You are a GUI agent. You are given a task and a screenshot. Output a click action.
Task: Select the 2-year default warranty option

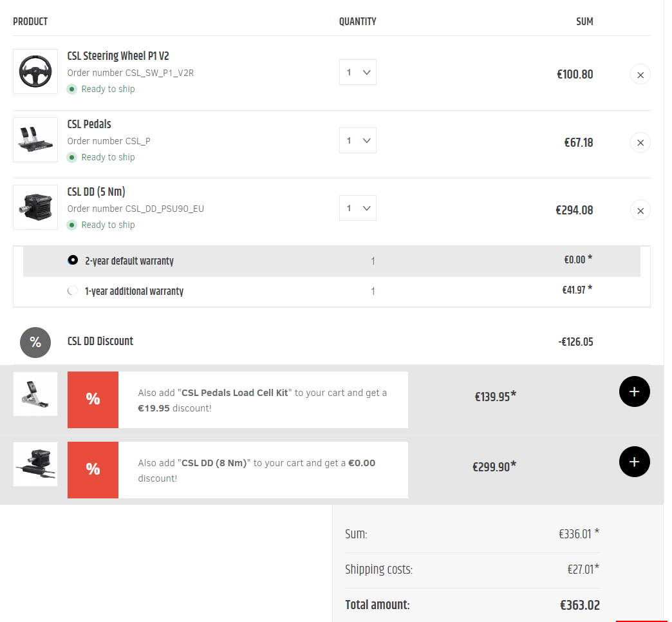[73, 261]
